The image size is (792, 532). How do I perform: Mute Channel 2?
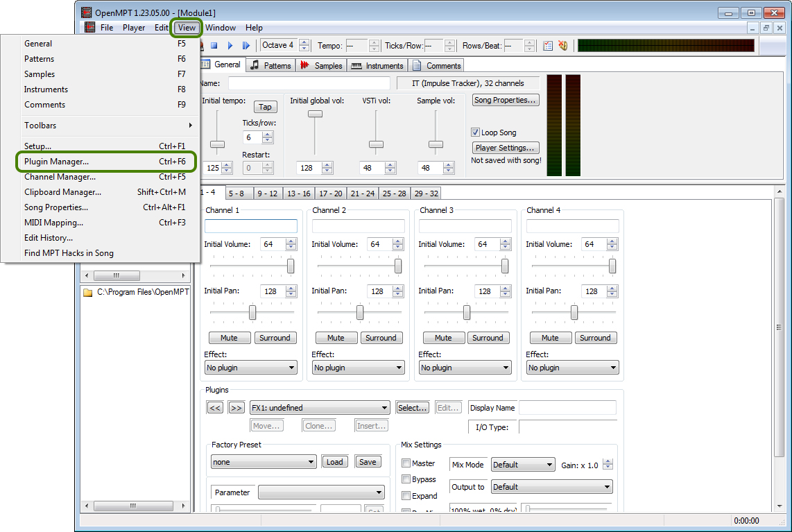[x=336, y=338]
